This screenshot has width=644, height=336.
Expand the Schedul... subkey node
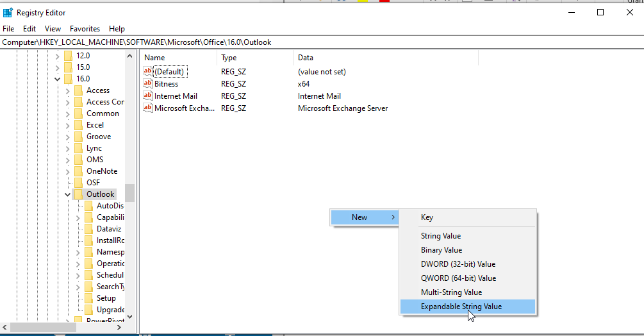pos(78,275)
